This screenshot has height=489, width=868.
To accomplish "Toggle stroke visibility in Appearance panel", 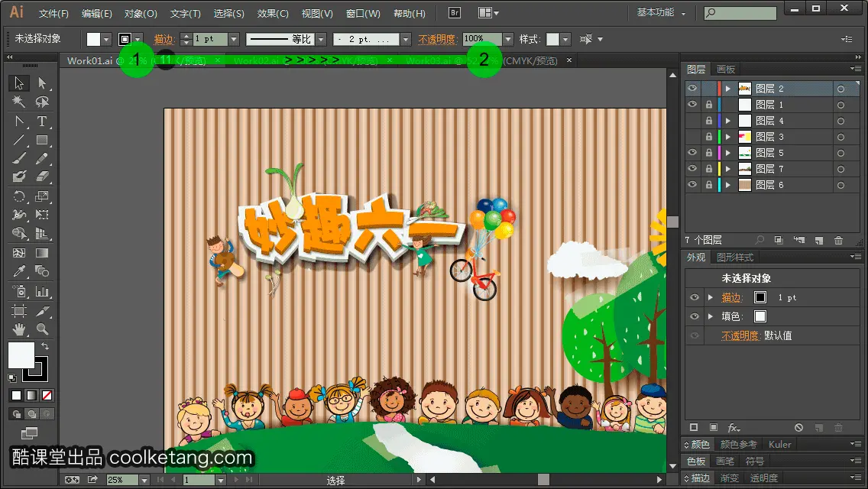I will coord(695,298).
